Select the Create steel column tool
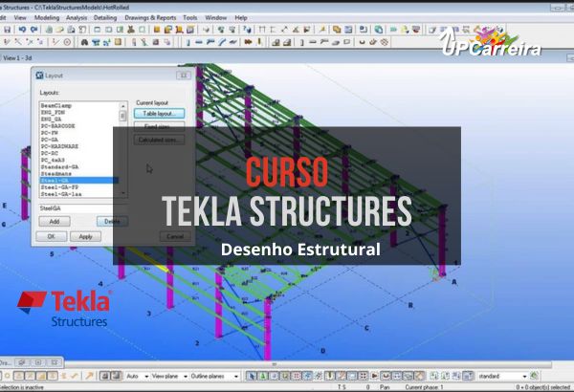The height and width of the screenshot is (392, 574). [x=188, y=42]
